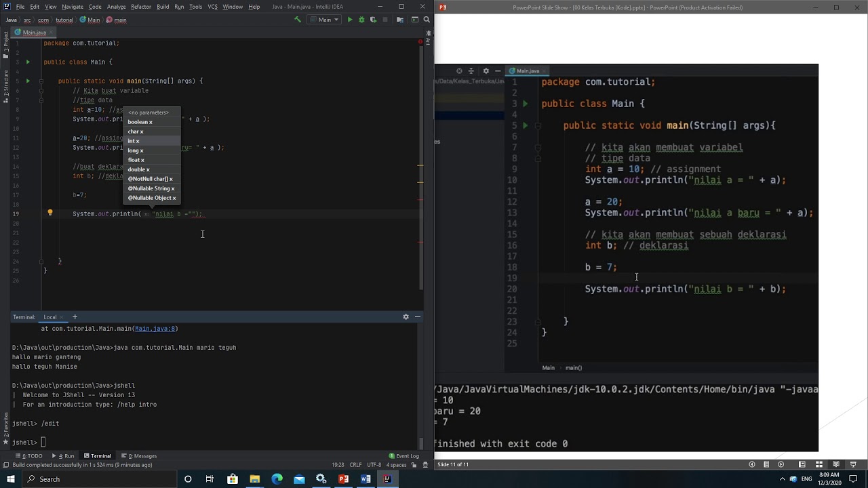
Task: Close the Main.java editor tab
Action: [51, 32]
